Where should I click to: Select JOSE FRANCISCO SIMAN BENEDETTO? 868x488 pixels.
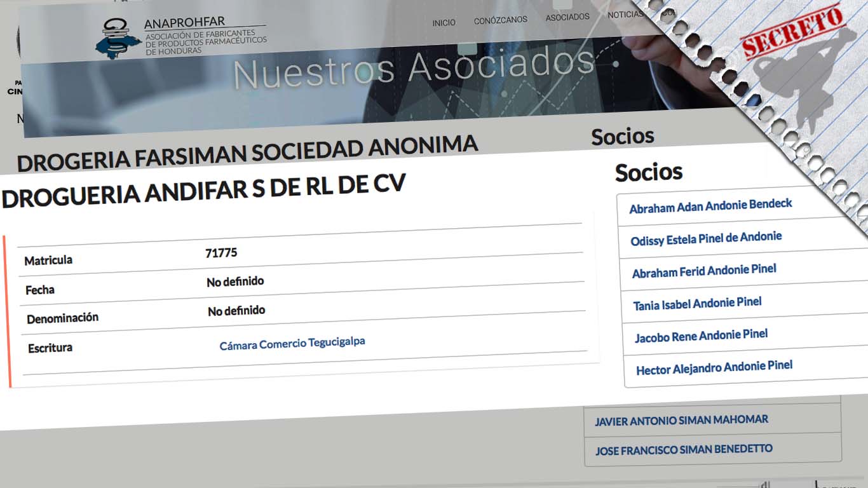pyautogui.click(x=684, y=450)
